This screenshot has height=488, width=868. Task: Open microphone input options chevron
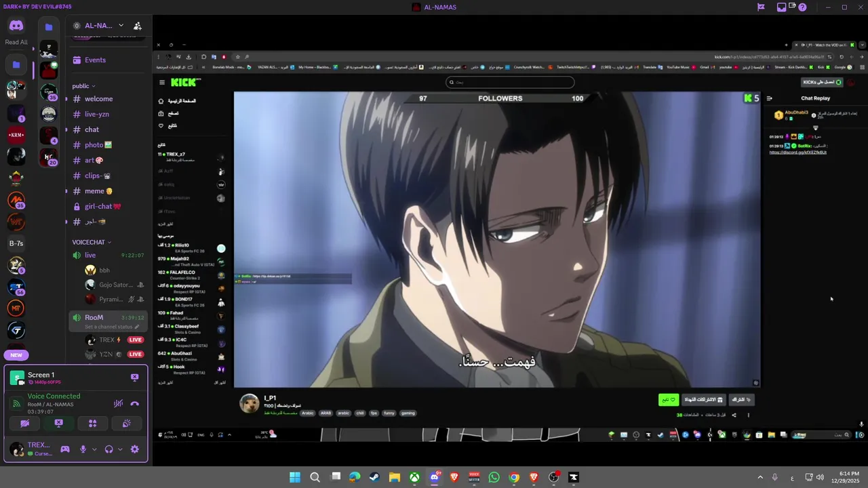tap(94, 449)
